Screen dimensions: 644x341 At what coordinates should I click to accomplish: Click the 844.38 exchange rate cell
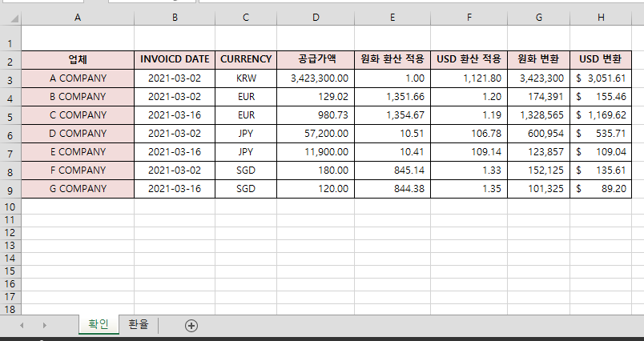[392, 189]
